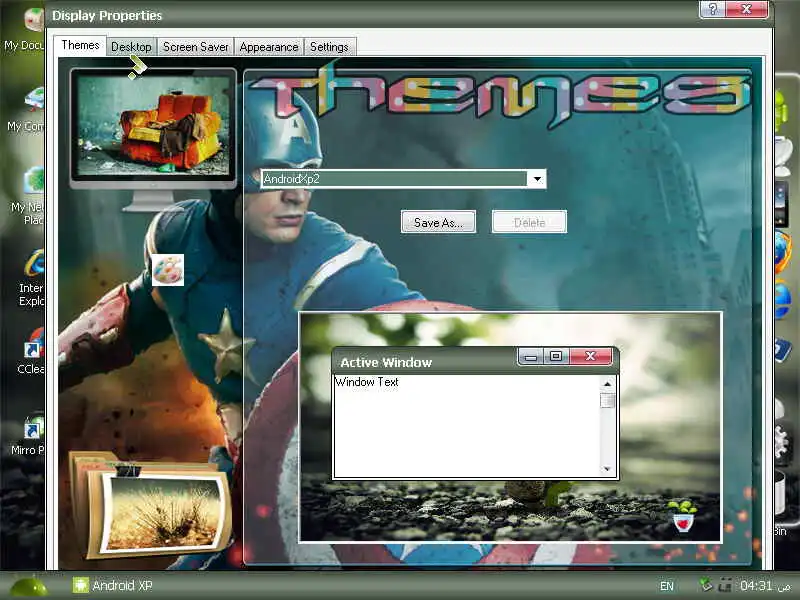Close the Active Window sample

click(x=590, y=357)
